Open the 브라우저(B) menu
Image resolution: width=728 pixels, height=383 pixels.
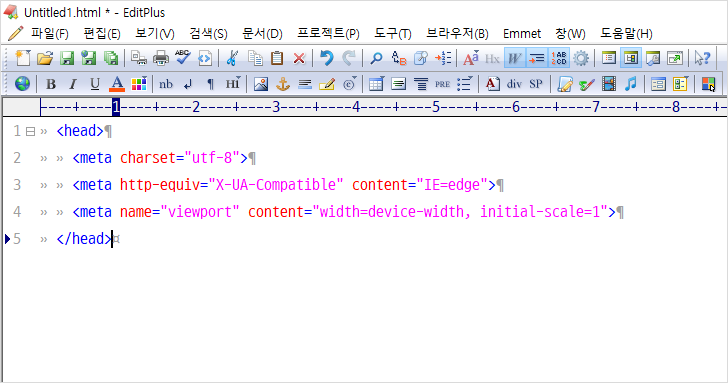click(457, 33)
